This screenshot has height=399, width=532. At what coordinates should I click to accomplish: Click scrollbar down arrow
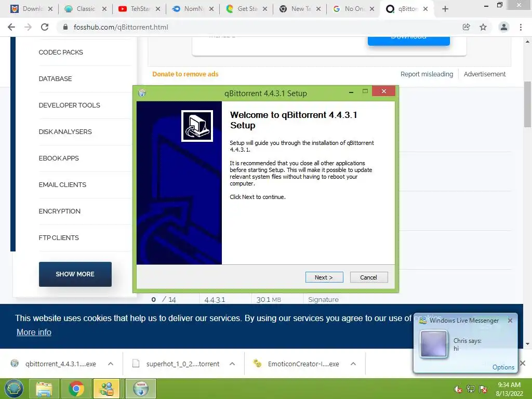tap(527, 344)
